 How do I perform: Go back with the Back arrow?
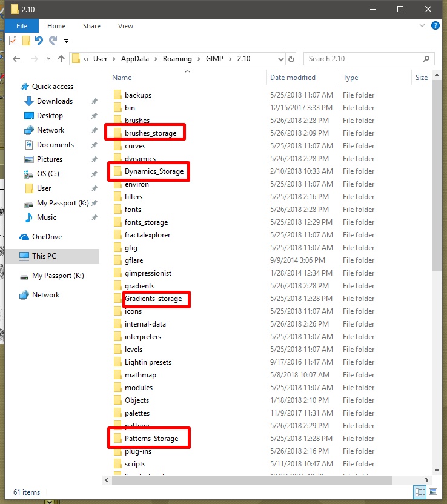(x=16, y=59)
